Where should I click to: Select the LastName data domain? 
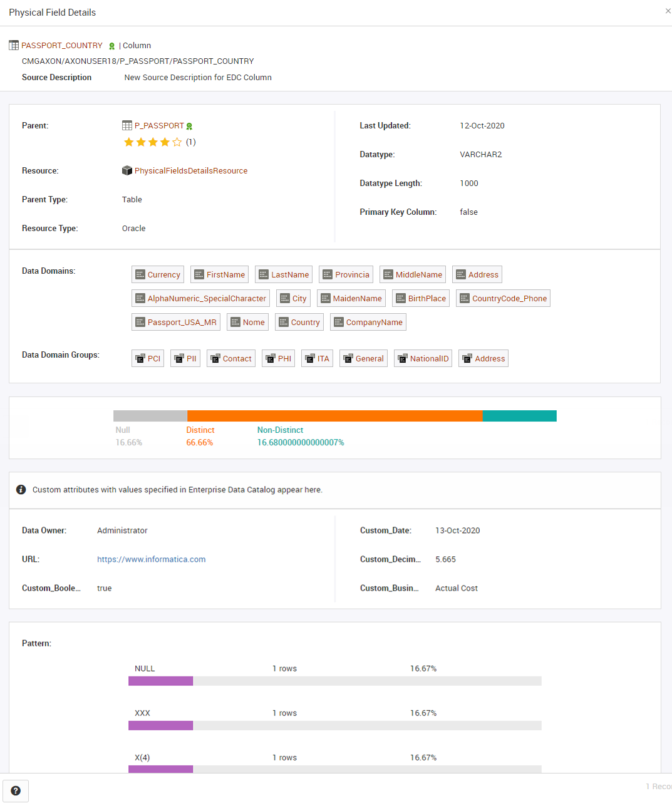tap(284, 274)
